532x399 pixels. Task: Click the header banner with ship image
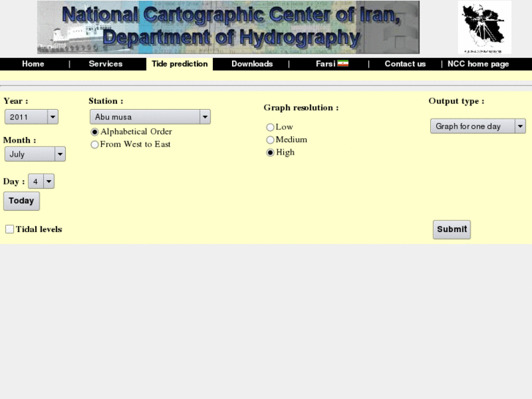coord(228,27)
